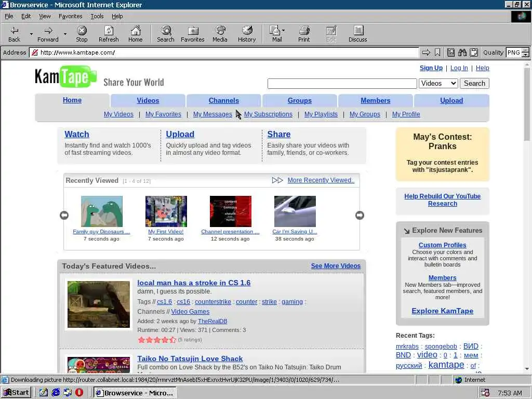Click the Forward arrow toolbar icon
The image size is (532, 399).
[48, 31]
